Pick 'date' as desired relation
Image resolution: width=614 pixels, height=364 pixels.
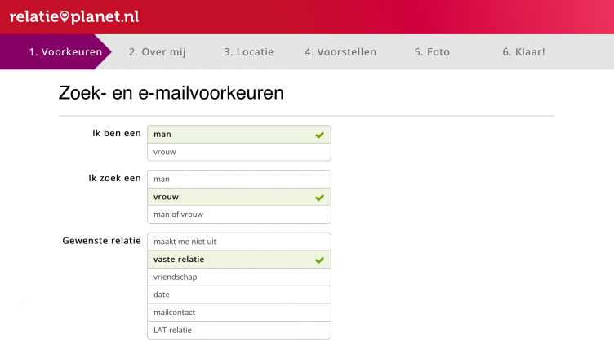239,295
